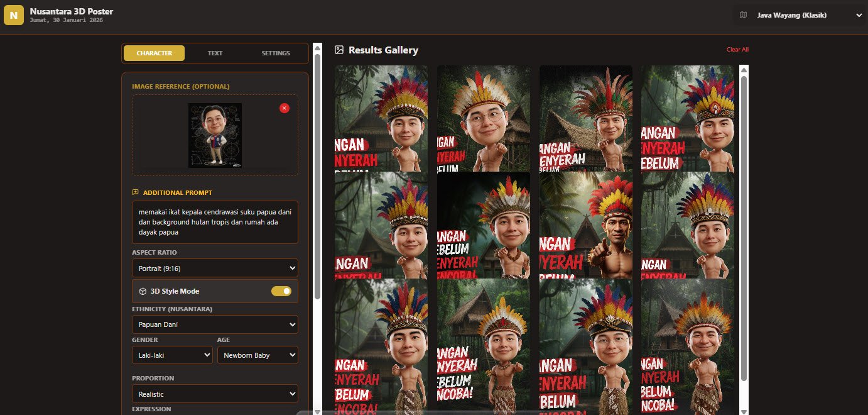Open the poster of muscular man pointing
The width and height of the screenshot is (868, 415).
click(x=586, y=225)
